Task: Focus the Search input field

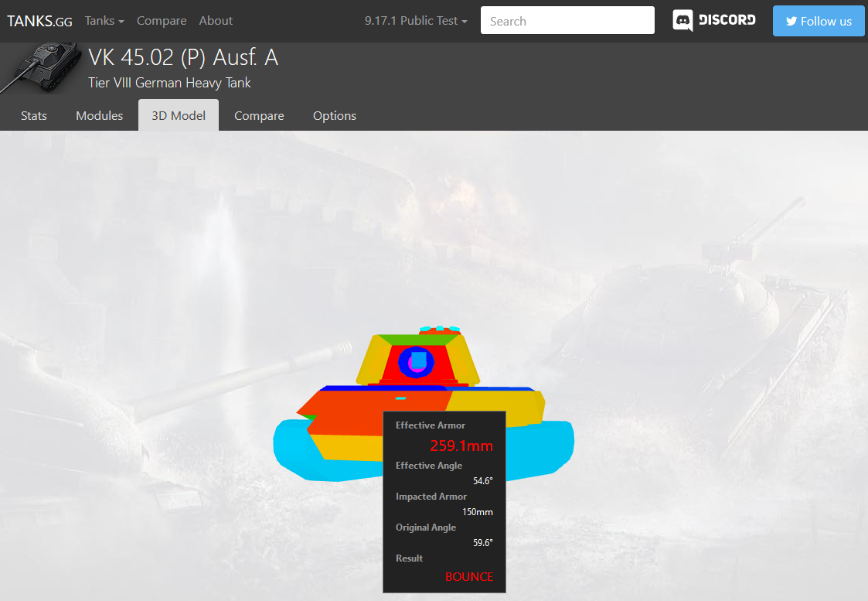Action: (567, 21)
